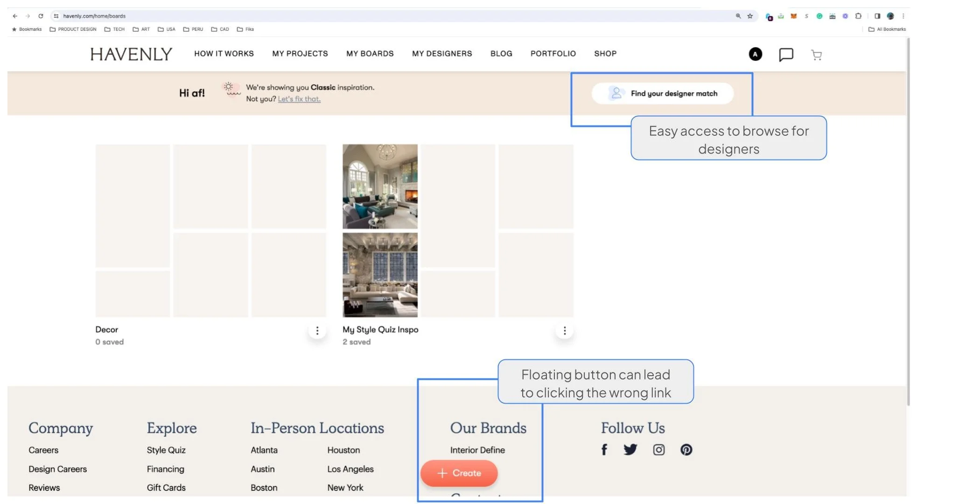Open My Style Quiz Inspo options menu
The width and height of the screenshot is (980, 504).
565,331
